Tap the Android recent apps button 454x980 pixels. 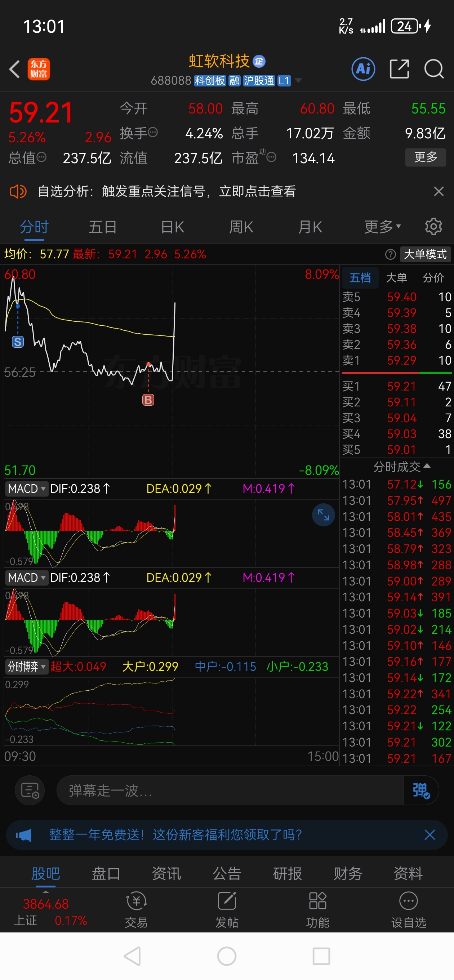click(x=321, y=956)
